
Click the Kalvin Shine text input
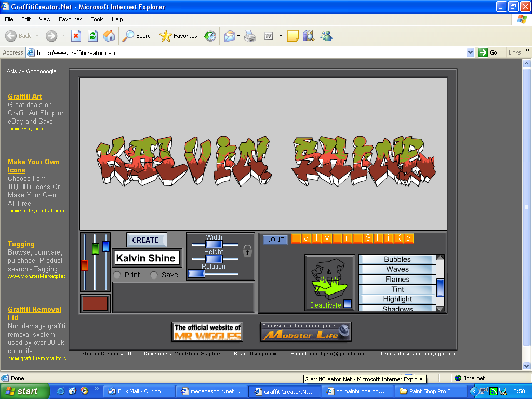point(147,258)
